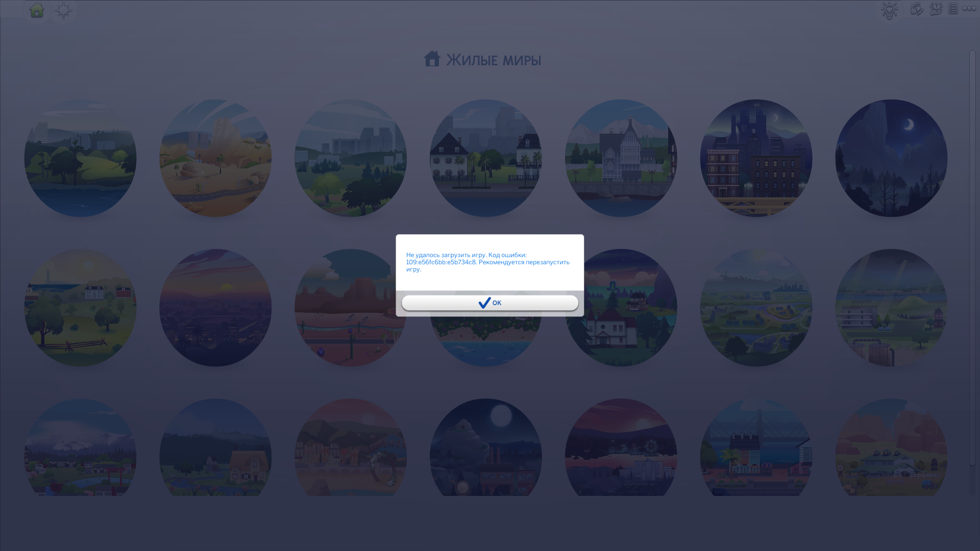The width and height of the screenshot is (980, 551).
Task: Select the full moon factory world
Action: tap(486, 447)
